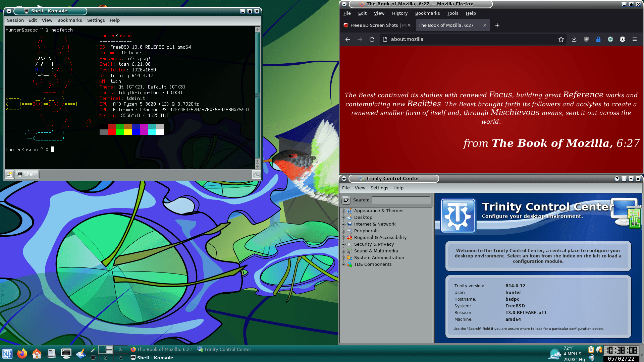This screenshot has height=362, width=644.
Task: Expand TDE Components category
Action: 343,264
